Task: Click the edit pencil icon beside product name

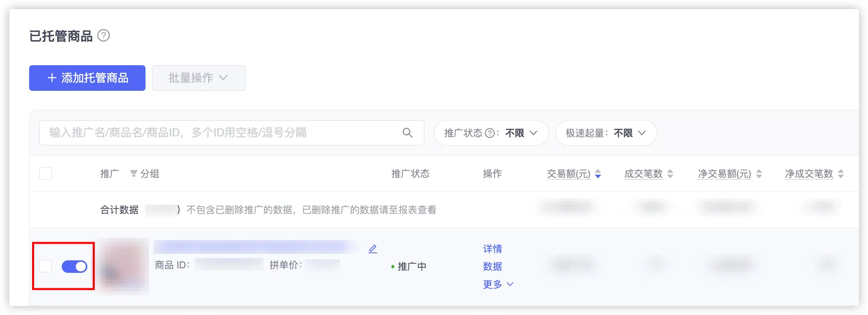Action: tap(373, 249)
